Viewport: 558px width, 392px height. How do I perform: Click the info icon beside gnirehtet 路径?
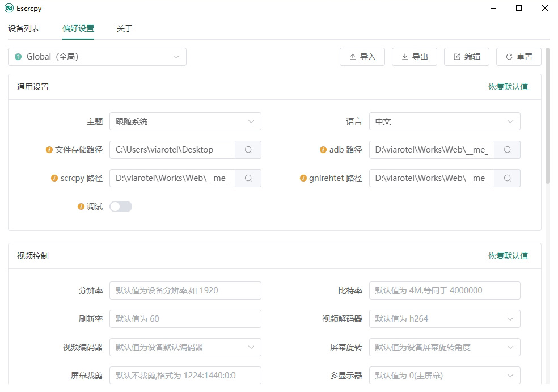[303, 178]
